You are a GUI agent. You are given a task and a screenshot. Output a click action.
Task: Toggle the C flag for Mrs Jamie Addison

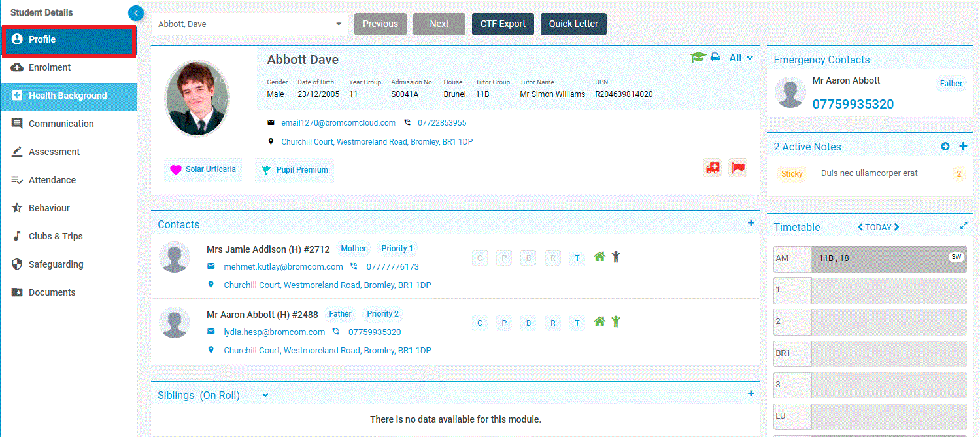click(x=480, y=258)
